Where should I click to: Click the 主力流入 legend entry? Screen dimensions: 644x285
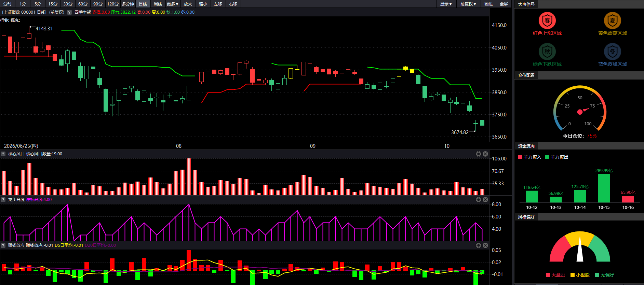529,157
